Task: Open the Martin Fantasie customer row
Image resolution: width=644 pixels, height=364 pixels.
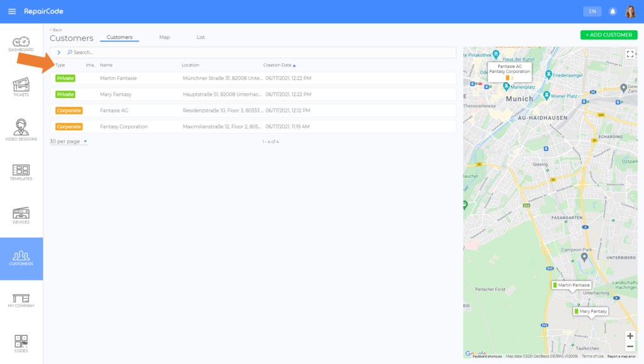Action: pyautogui.click(x=253, y=78)
